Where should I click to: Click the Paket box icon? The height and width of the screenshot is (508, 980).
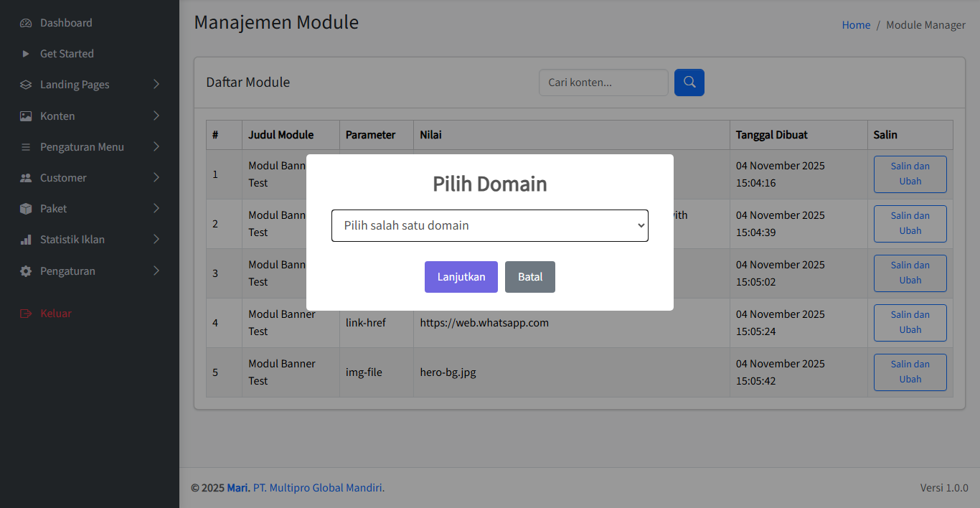[x=26, y=209]
